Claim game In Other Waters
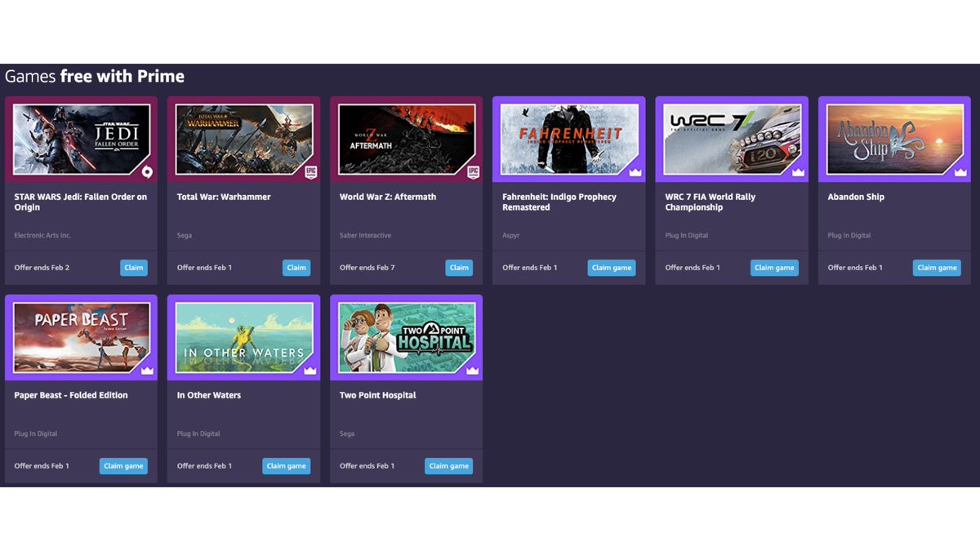The width and height of the screenshot is (980, 551). click(286, 466)
